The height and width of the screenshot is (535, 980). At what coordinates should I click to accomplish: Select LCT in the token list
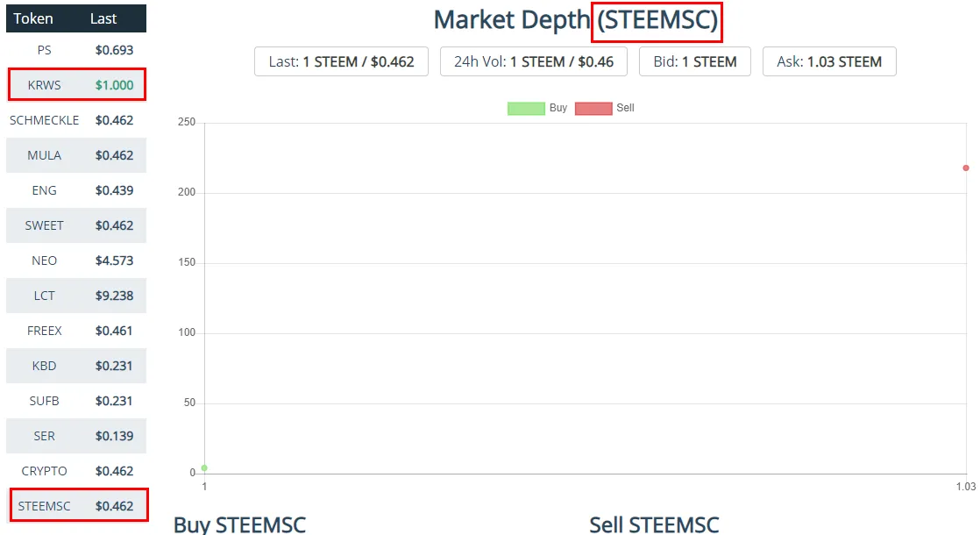pyautogui.click(x=75, y=296)
